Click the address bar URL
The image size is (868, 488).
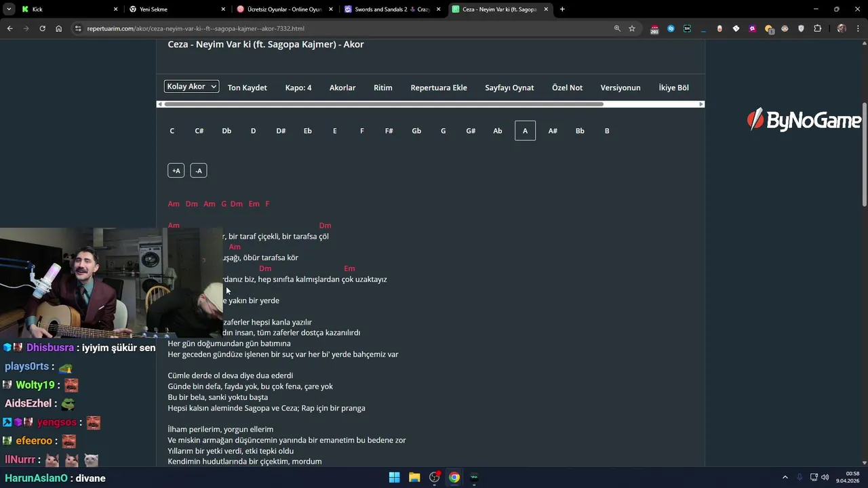(195, 28)
